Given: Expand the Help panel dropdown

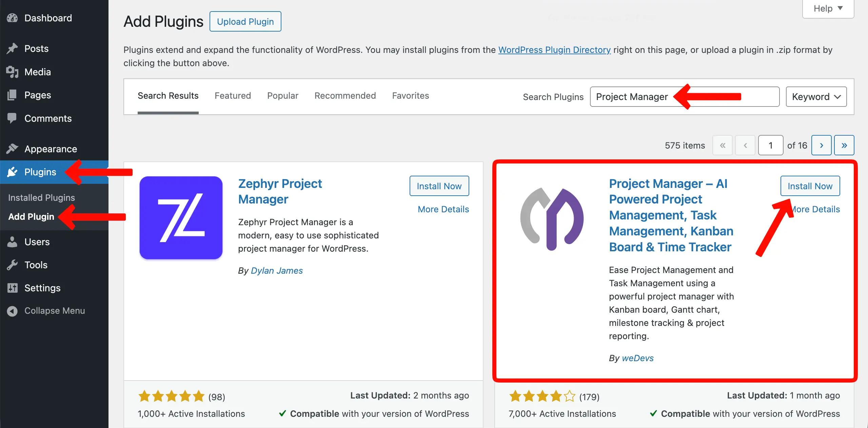Looking at the screenshot, I should coord(827,8).
